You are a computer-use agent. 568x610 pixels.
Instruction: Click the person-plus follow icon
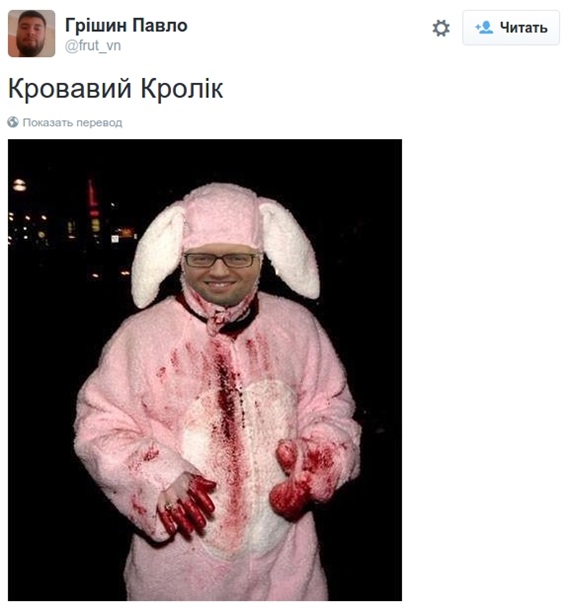484,28
